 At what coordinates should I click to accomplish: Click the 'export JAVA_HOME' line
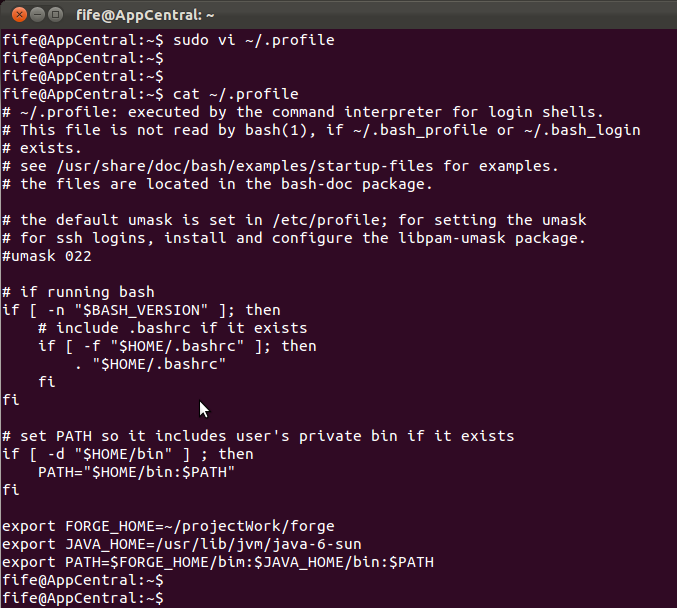182,544
